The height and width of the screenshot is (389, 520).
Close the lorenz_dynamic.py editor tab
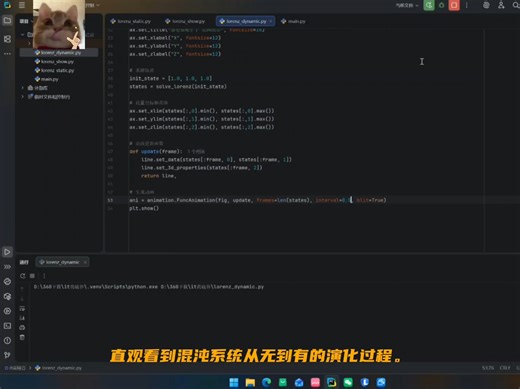(x=271, y=21)
